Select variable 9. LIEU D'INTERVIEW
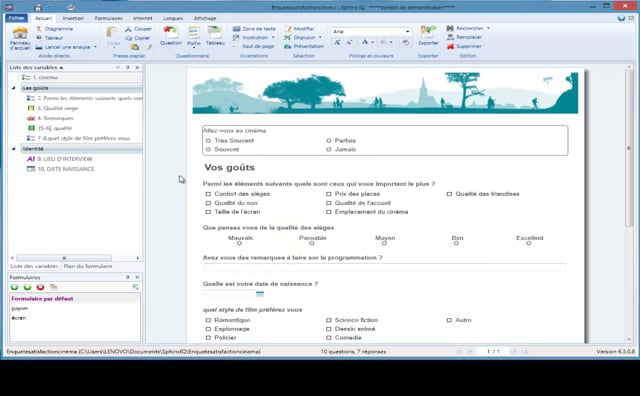The height and width of the screenshot is (396, 640). [x=60, y=159]
